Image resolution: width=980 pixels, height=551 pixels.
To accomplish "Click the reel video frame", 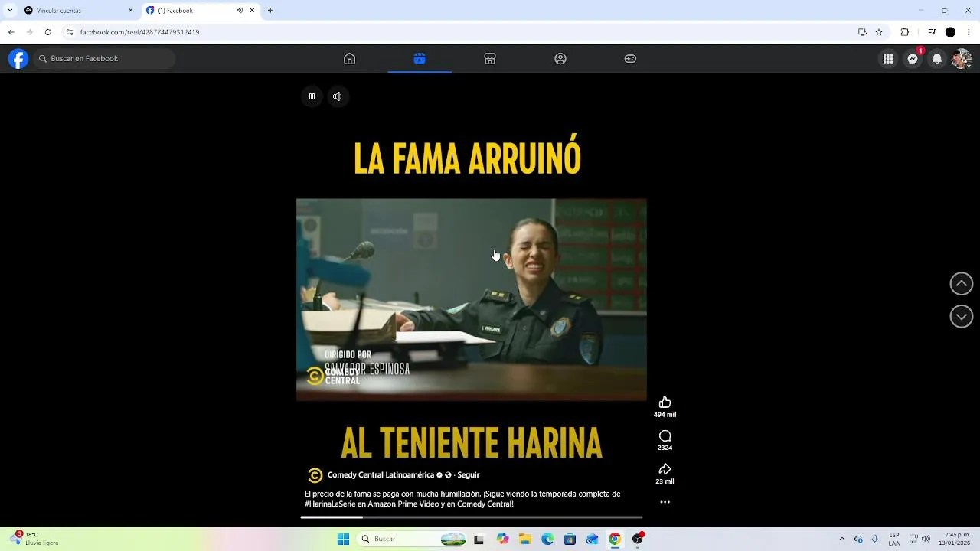I will pos(472,300).
